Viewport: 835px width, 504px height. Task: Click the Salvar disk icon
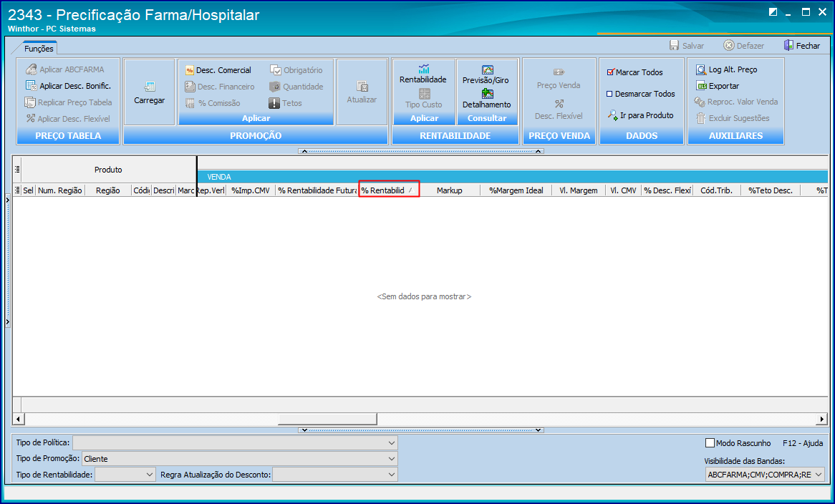point(674,45)
